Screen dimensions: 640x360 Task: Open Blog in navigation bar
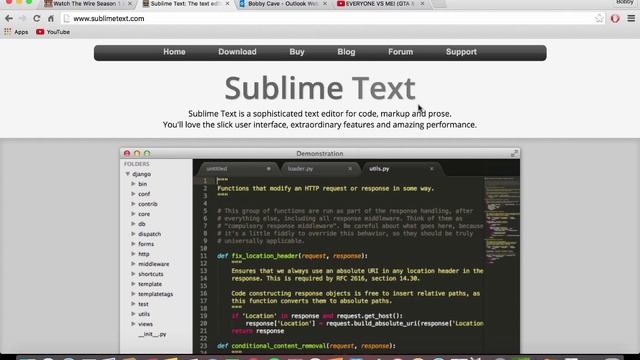pos(346,52)
